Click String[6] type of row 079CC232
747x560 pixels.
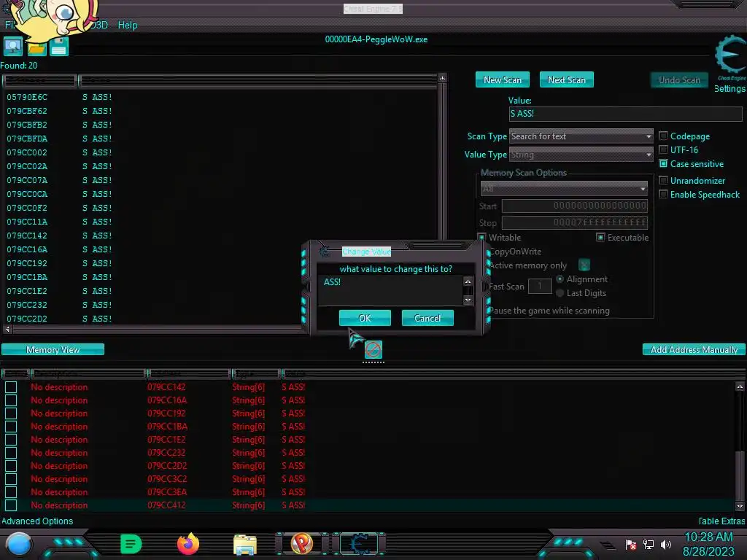[x=248, y=452]
